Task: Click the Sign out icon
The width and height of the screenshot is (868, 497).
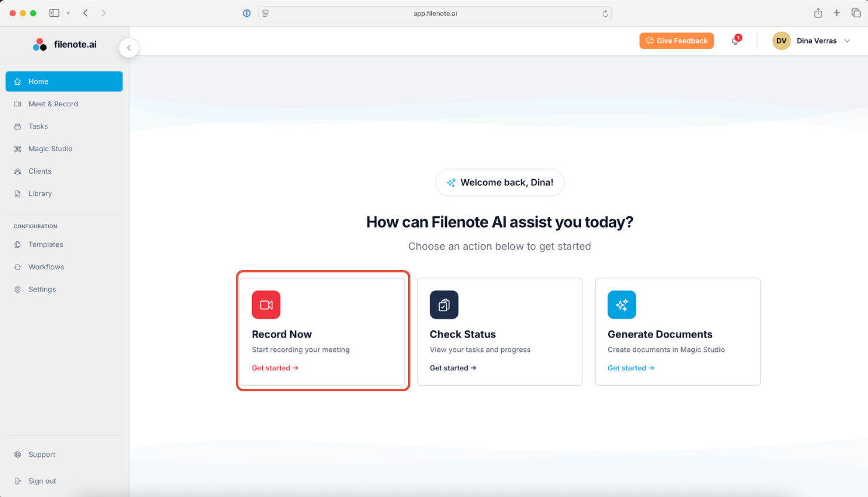Action: pyautogui.click(x=17, y=481)
